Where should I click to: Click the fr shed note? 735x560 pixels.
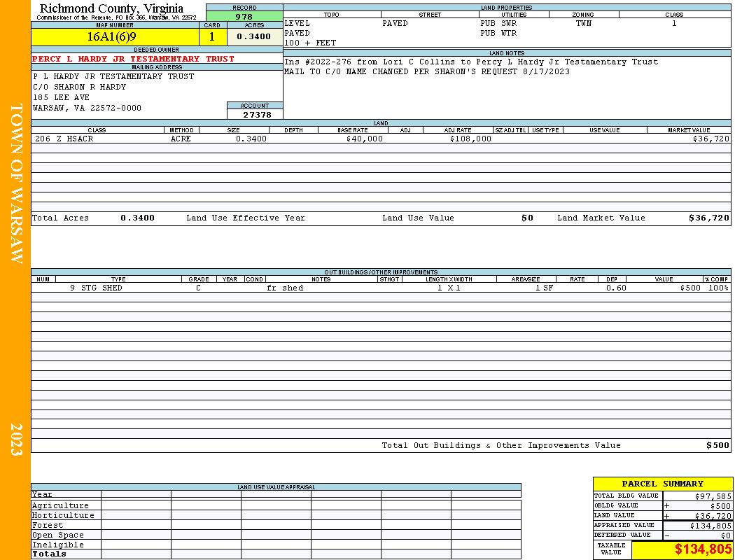(285, 288)
